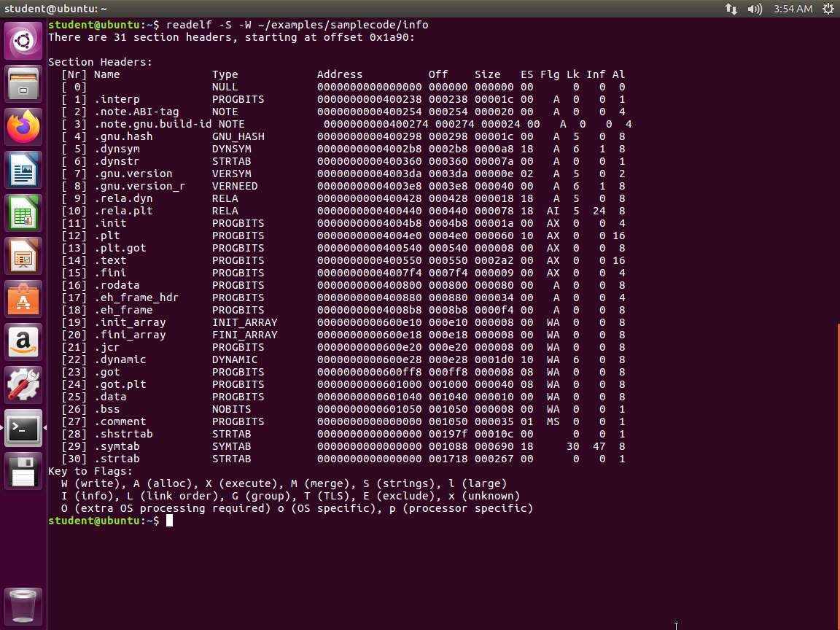Open LibreOffice Writer from the launcher
This screenshot has height=630, width=840.
pyautogui.click(x=23, y=171)
